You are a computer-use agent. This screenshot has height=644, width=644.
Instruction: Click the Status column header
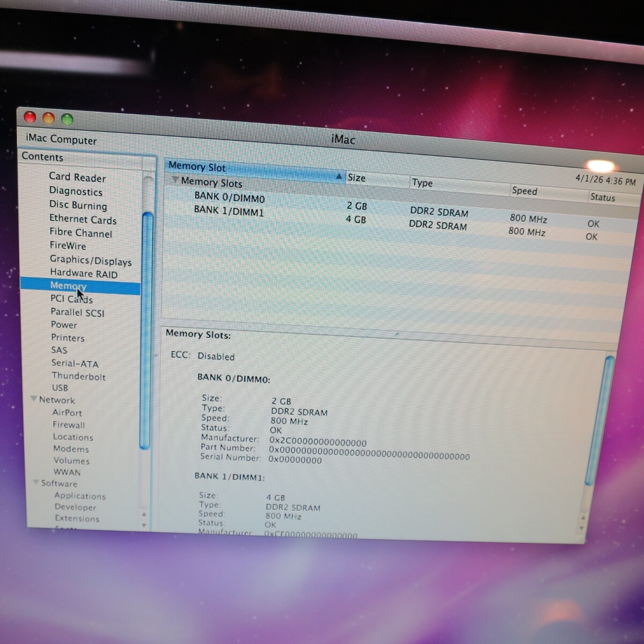click(x=602, y=197)
